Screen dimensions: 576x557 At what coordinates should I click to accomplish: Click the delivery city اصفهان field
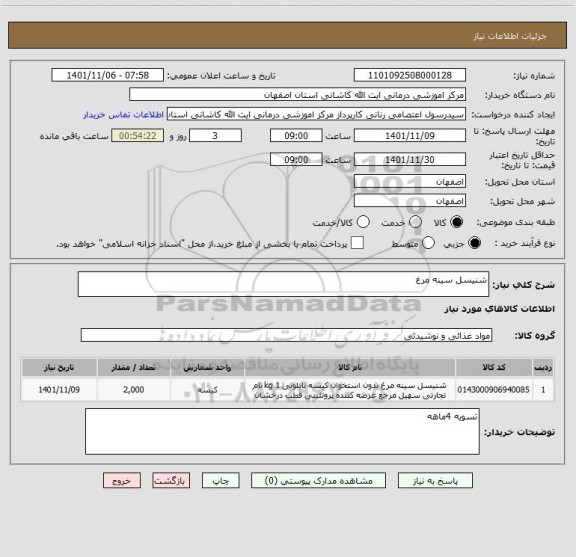[x=410, y=201]
